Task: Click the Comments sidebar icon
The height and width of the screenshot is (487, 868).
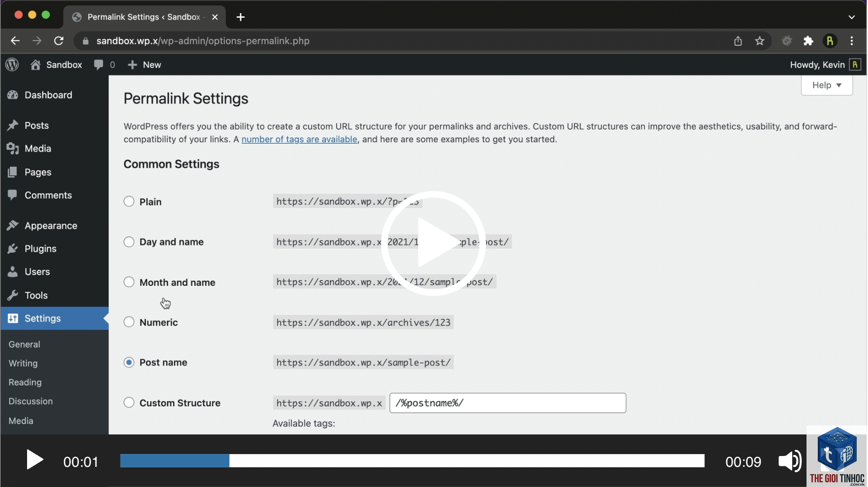Action: [13, 195]
